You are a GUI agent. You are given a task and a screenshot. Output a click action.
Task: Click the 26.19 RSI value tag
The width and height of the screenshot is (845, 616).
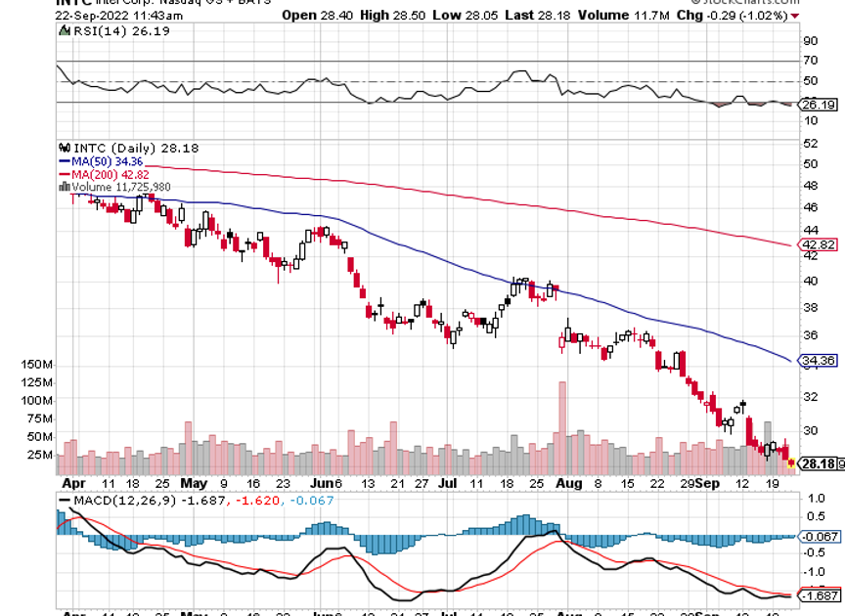pyautogui.click(x=818, y=105)
